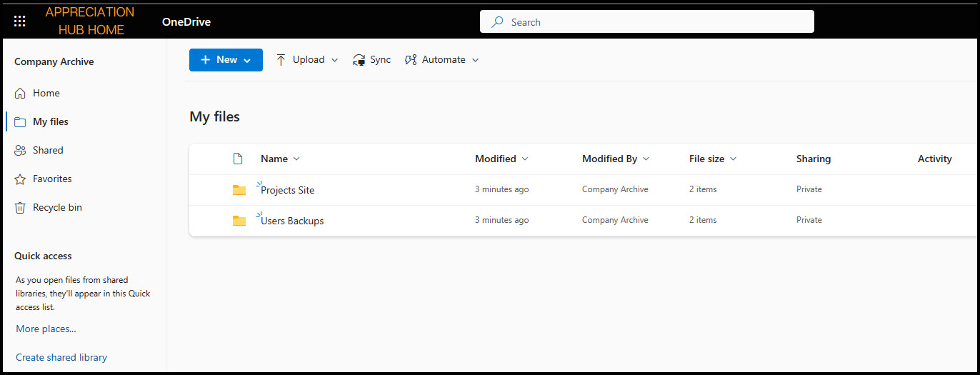The width and height of the screenshot is (980, 375).
Task: Sort by the Name column header
Action: point(274,159)
